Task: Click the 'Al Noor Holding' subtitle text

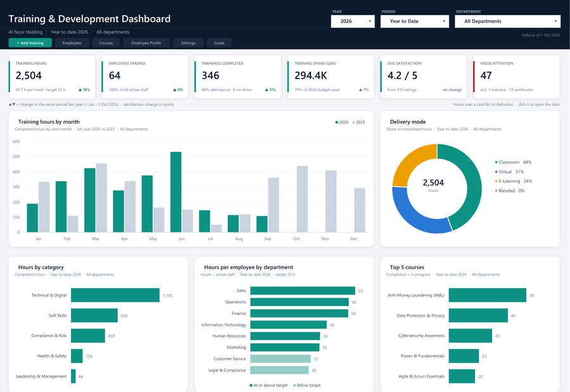Action: pos(25,32)
